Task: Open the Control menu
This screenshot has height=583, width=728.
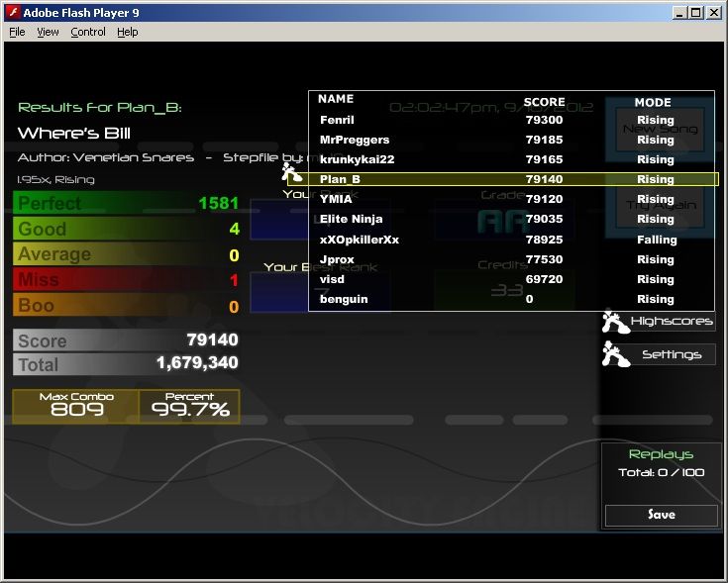Action: 88,32
